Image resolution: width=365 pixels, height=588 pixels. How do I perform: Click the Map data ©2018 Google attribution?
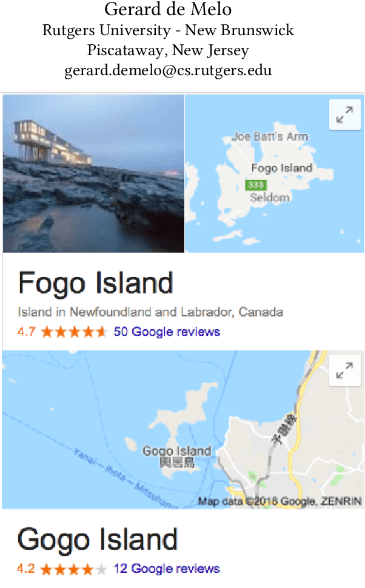pos(280,501)
